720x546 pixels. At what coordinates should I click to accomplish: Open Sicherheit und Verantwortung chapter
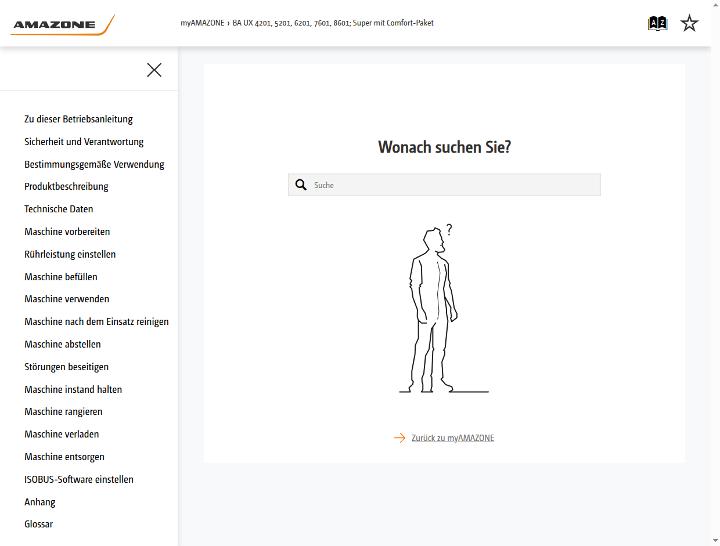pos(84,141)
